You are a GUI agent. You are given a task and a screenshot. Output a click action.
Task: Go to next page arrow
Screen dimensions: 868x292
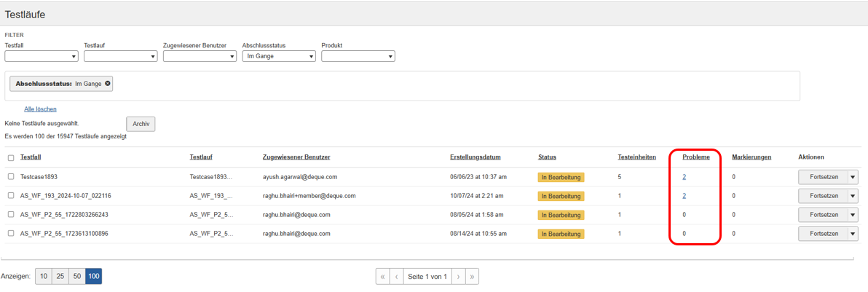(x=458, y=277)
